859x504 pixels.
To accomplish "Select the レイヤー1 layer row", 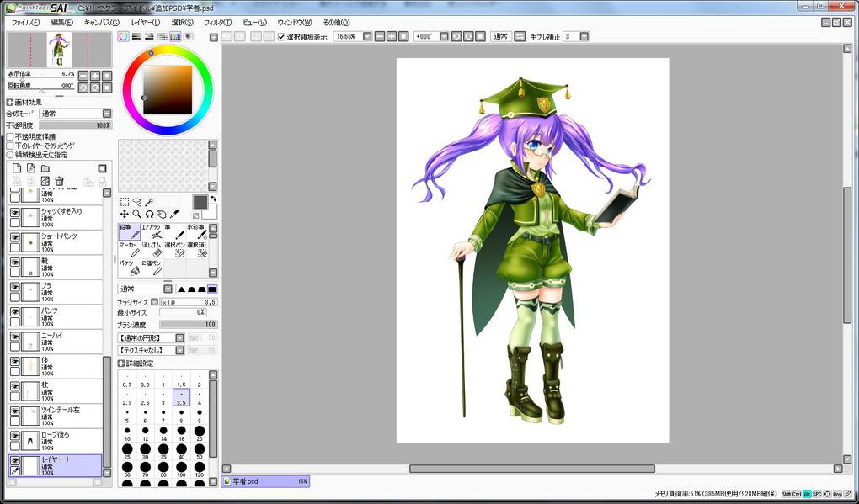I will pyautogui.click(x=56, y=465).
